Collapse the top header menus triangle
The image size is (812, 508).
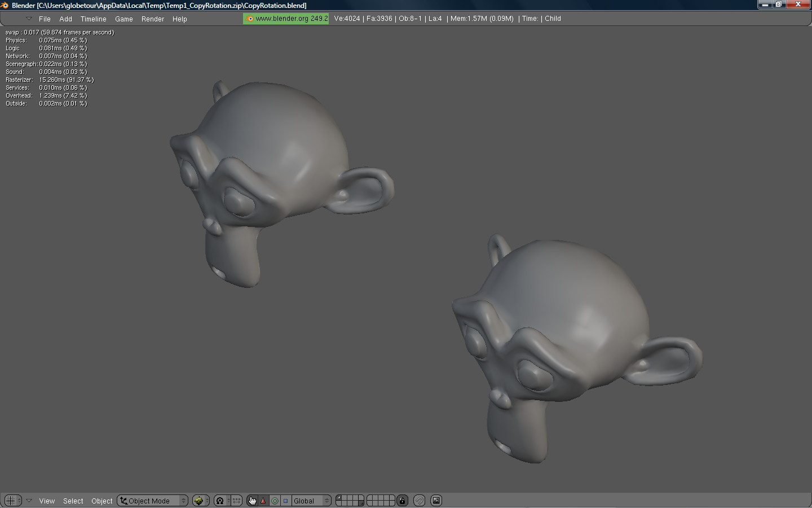29,19
